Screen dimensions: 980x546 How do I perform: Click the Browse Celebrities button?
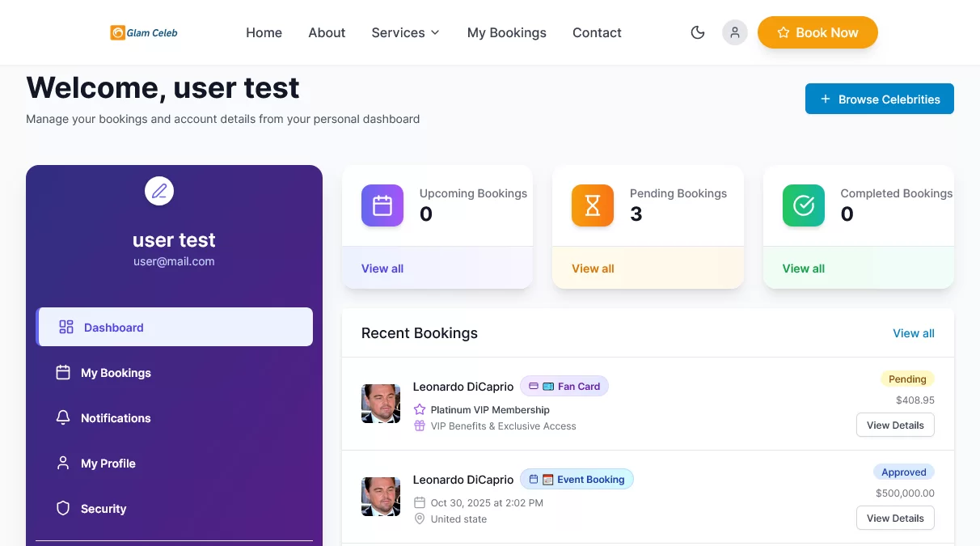click(x=879, y=99)
